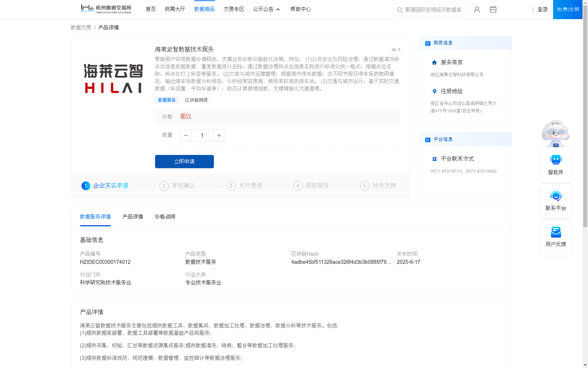Click the 商家信息 panel icon

(x=428, y=43)
